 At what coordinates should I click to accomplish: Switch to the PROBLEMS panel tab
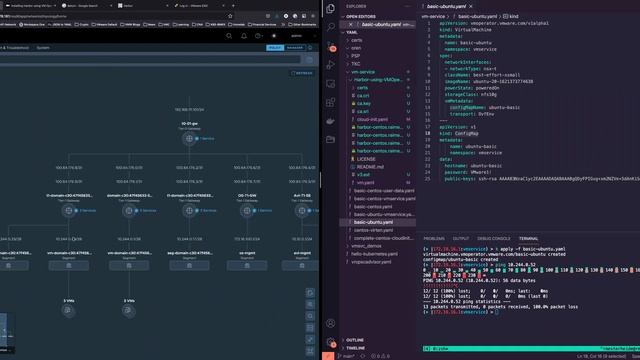click(434, 238)
